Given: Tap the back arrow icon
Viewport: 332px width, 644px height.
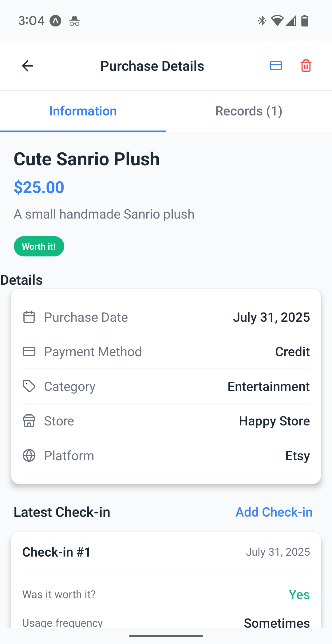Looking at the screenshot, I should [28, 66].
